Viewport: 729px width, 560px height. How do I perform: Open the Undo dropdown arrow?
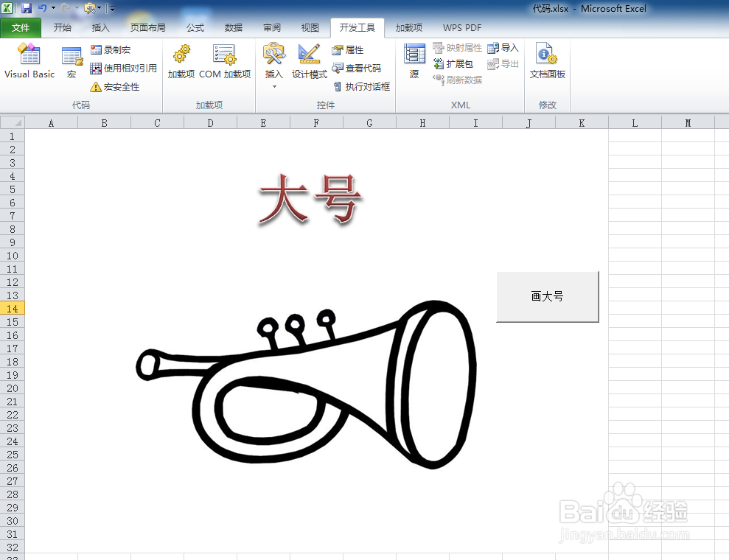[x=52, y=7]
